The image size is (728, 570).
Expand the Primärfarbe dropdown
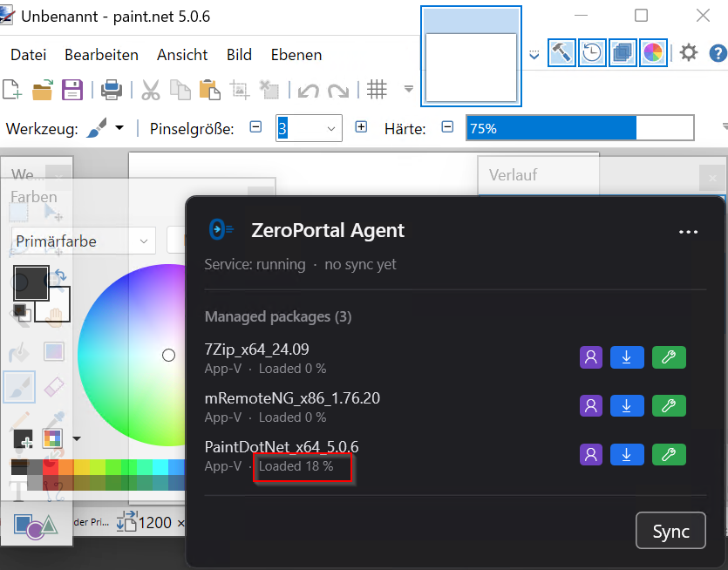(x=84, y=241)
